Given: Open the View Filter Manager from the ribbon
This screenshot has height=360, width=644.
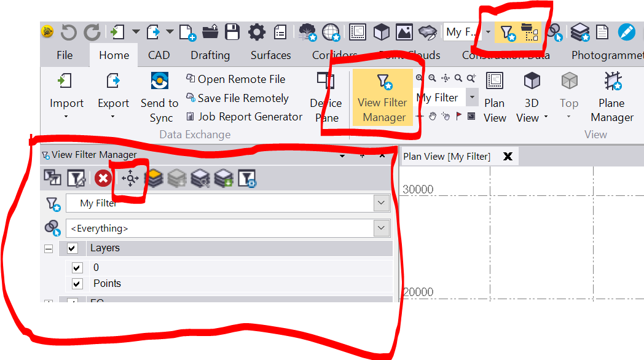Looking at the screenshot, I should click(383, 98).
